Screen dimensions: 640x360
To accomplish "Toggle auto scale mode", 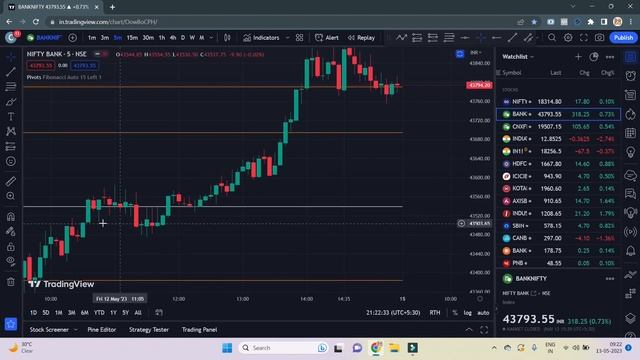I will (x=483, y=313).
